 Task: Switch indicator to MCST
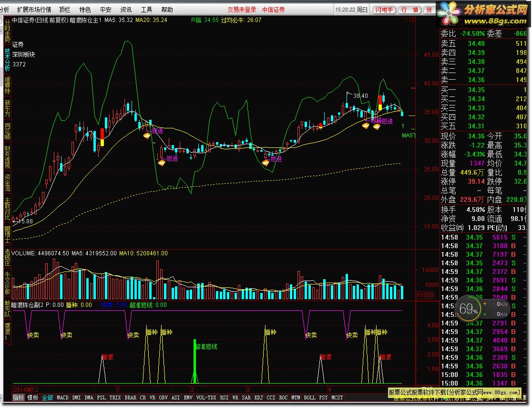[337, 398]
